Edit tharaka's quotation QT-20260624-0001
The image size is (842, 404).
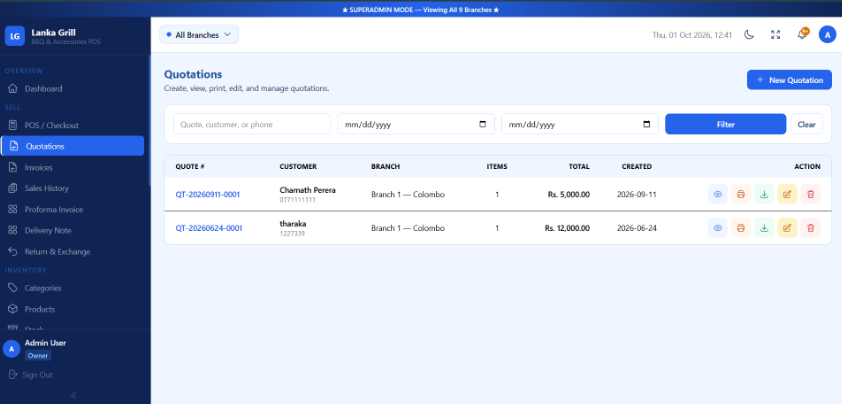coord(787,228)
